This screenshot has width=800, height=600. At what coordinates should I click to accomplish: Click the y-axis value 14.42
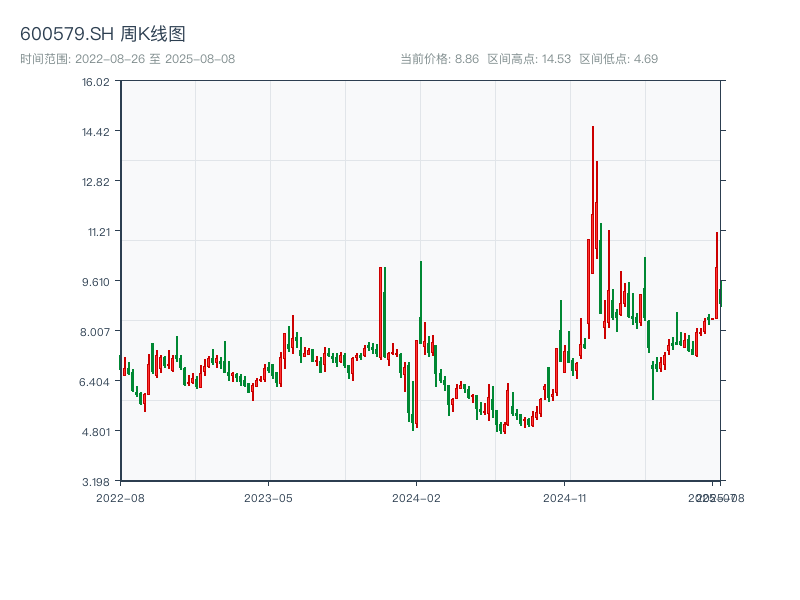[96, 132]
